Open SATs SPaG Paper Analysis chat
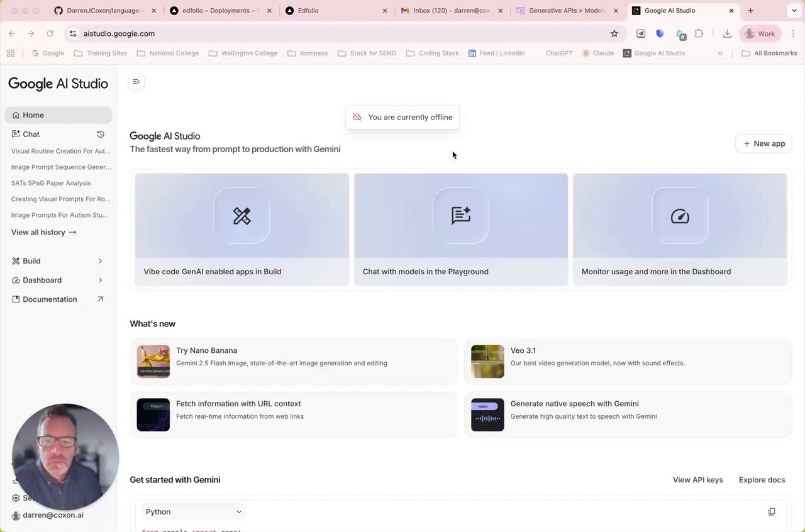 click(51, 183)
